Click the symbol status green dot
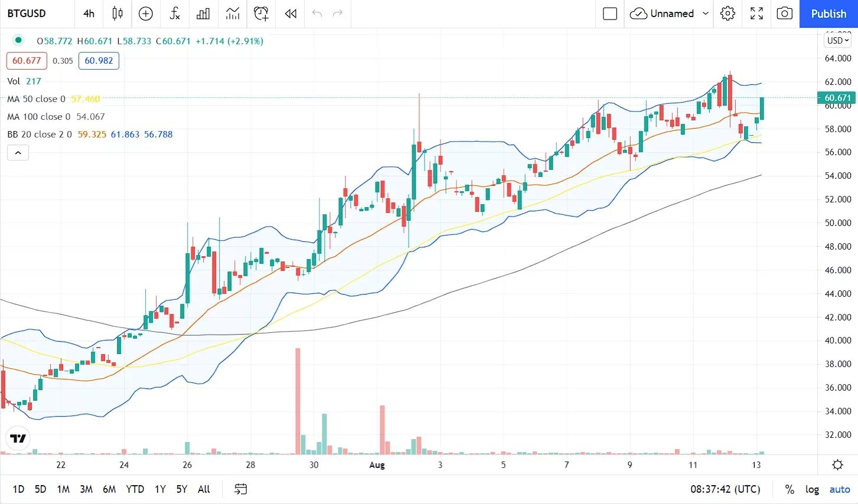Image resolution: width=858 pixels, height=504 pixels. [18, 40]
